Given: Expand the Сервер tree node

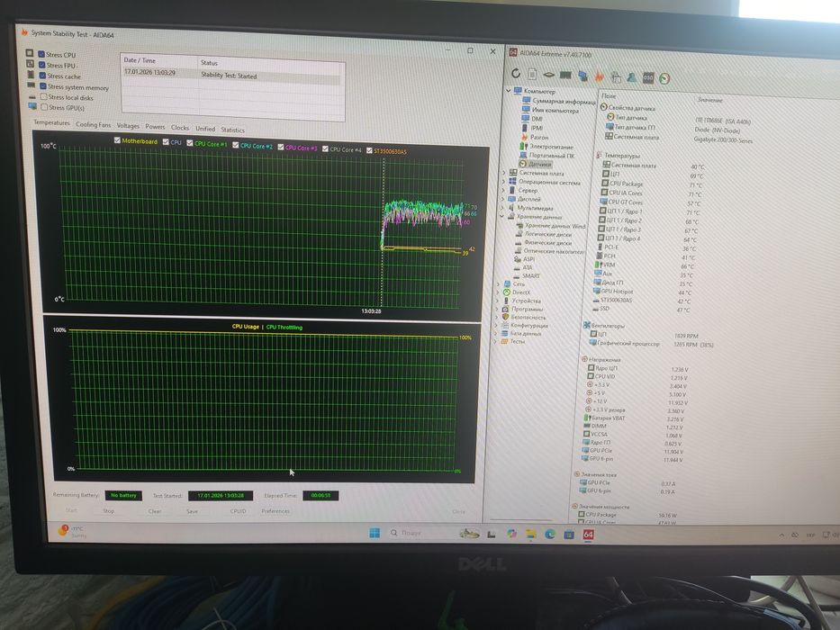Looking at the screenshot, I should tap(503, 190).
